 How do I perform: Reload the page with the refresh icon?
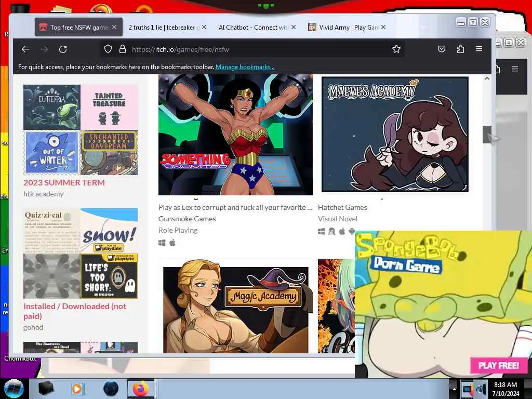point(63,49)
